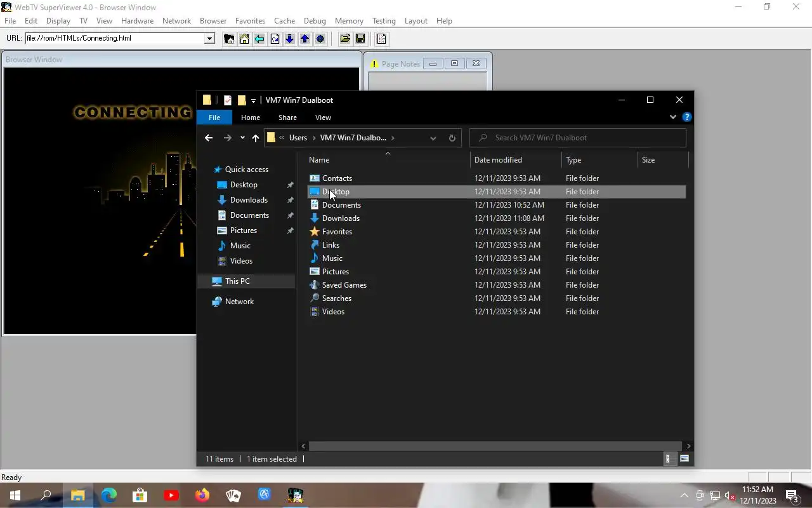
Task: Sort by the Size column header
Action: pos(663,160)
